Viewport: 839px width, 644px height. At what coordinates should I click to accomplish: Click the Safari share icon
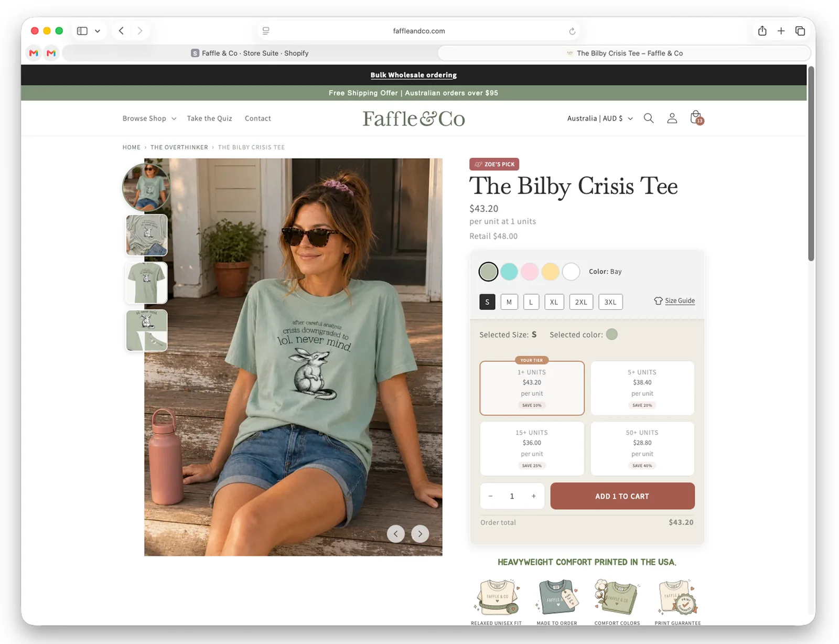click(x=762, y=31)
